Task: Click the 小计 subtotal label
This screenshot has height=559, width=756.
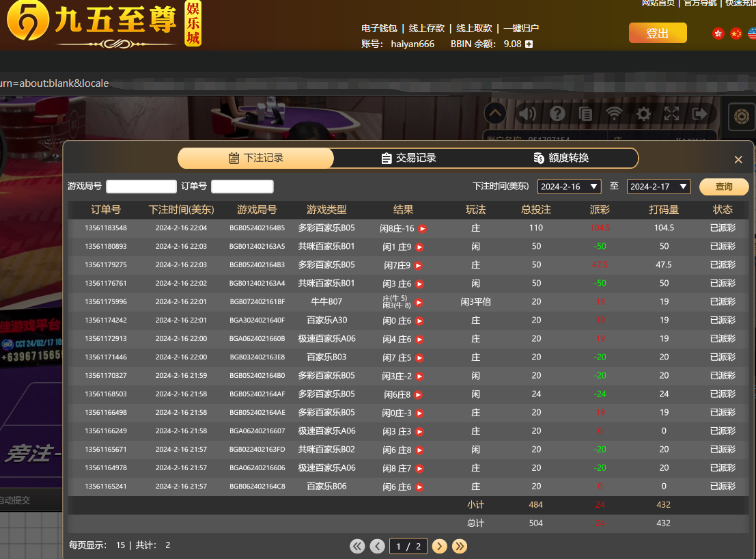Action: (475, 505)
